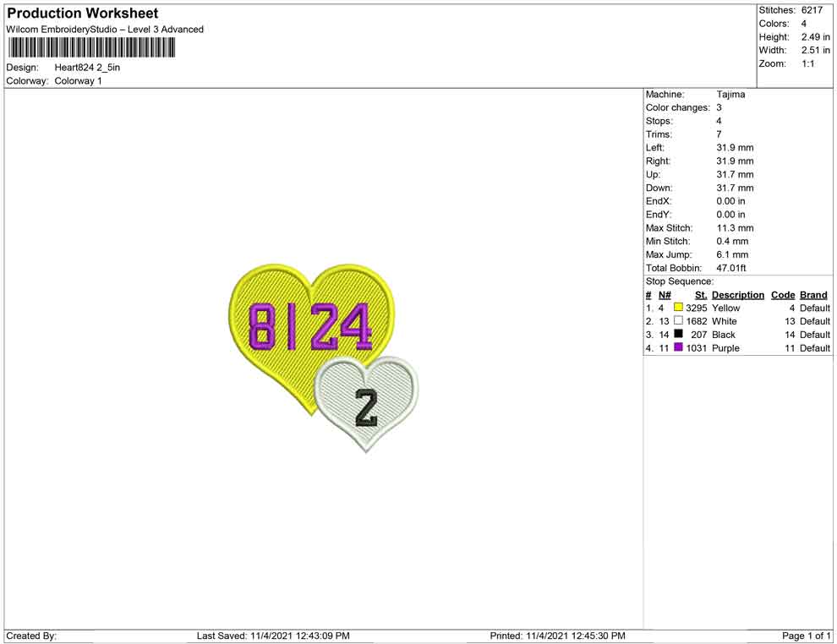Click the Yellow row stitch count 3295
Screen dimensions: 837x644
[697, 308]
